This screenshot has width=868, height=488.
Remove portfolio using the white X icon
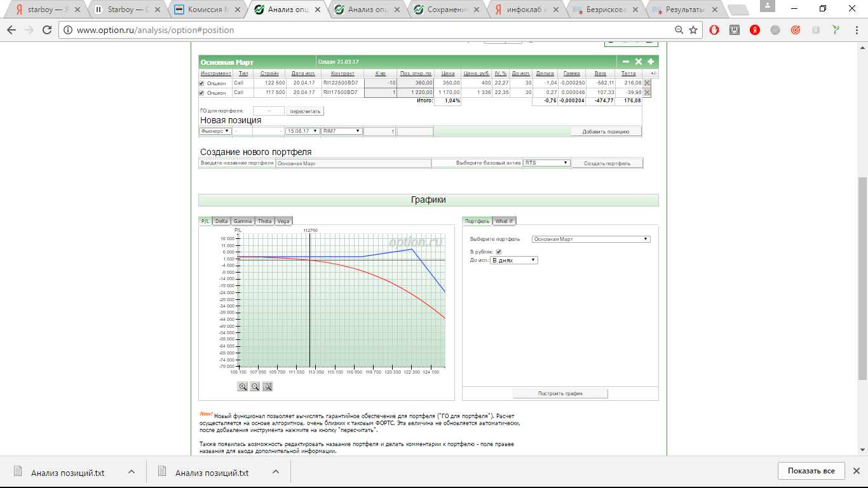pos(639,62)
